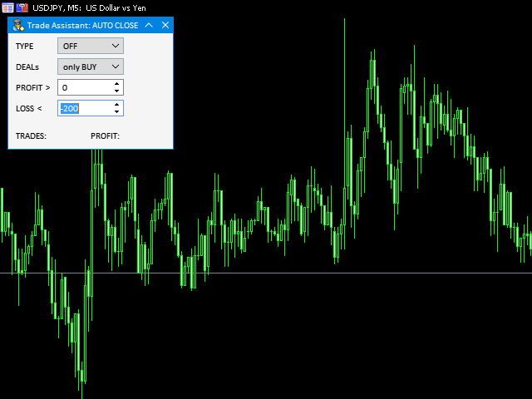Click the TRADES: label in the panel
532x399 pixels.
31,135
